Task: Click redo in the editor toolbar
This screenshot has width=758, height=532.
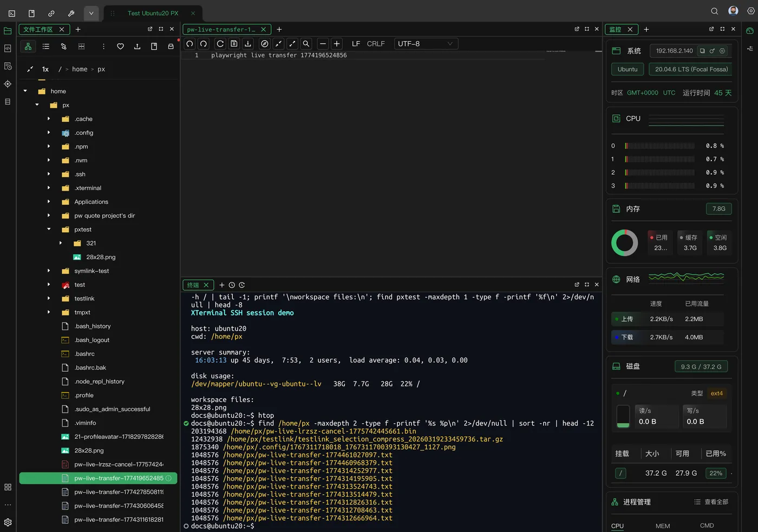Action: point(204,44)
